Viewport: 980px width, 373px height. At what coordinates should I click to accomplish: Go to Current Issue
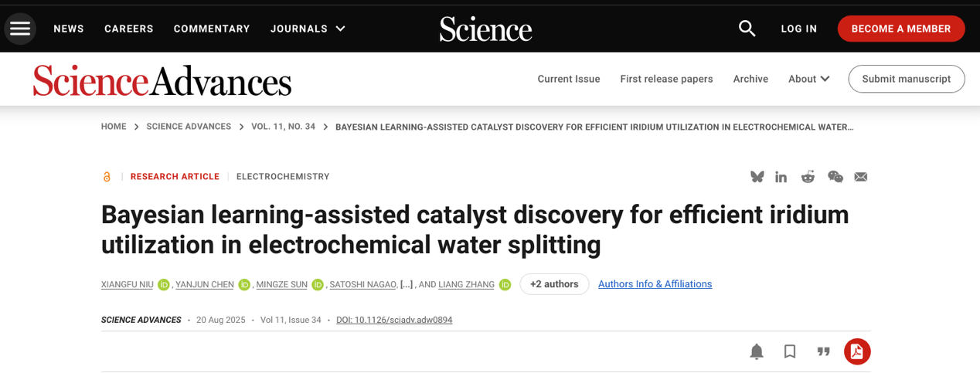coord(569,79)
